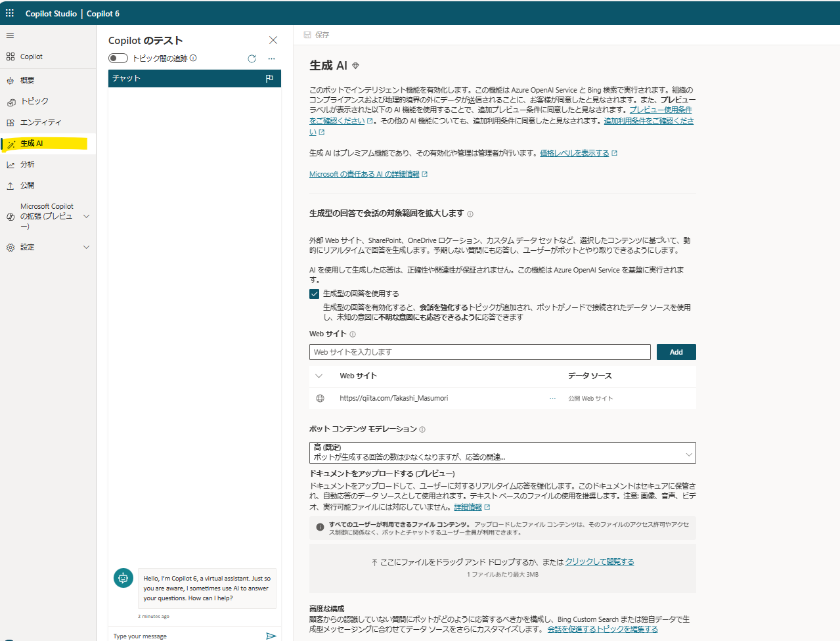Image resolution: width=840 pixels, height=641 pixels.
Task: Expand the 設定 section chevron
Action: pos(86,247)
